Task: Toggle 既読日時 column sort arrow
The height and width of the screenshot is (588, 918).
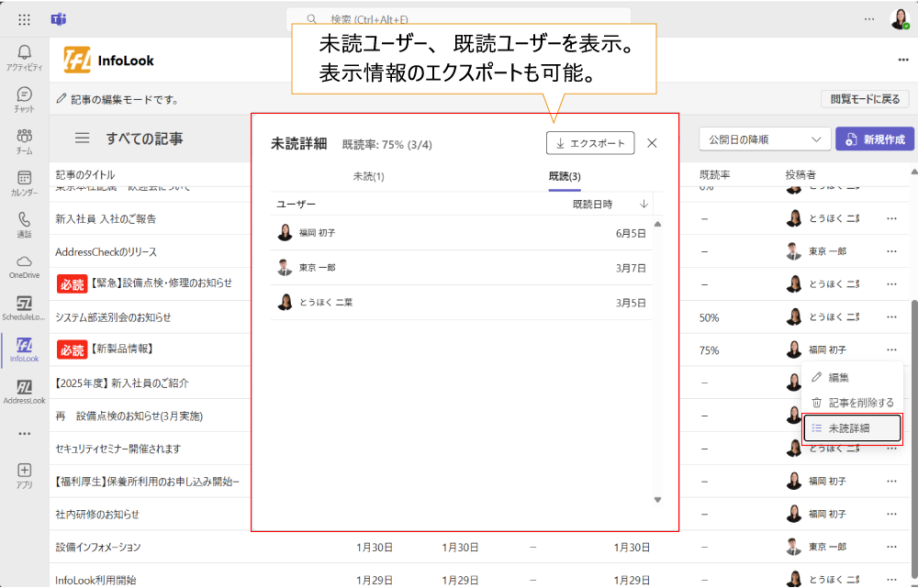Action: [x=644, y=204]
